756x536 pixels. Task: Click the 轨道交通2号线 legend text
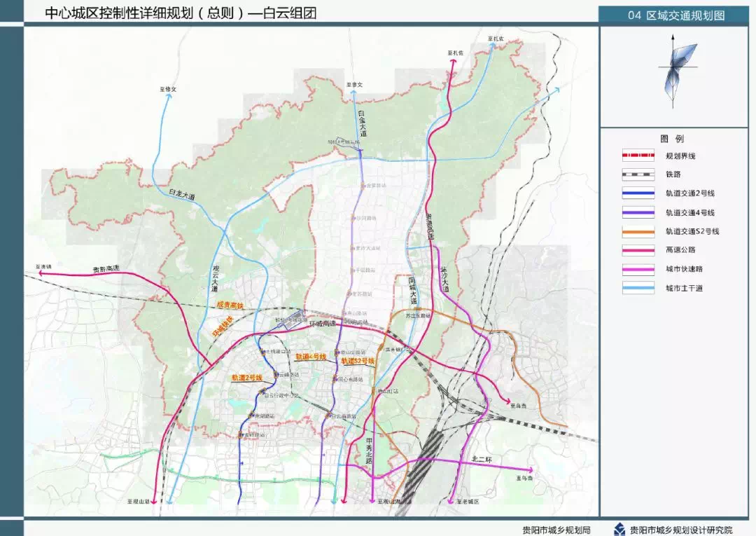point(690,193)
